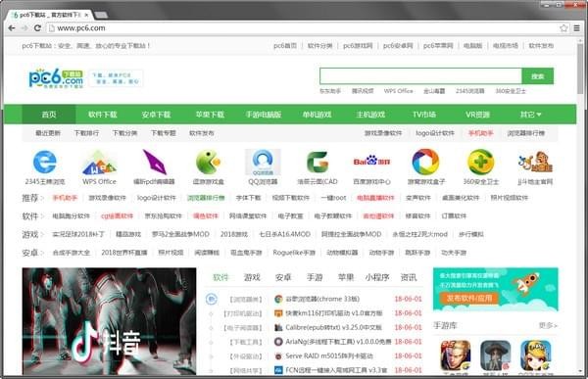The width and height of the screenshot is (588, 379).
Task: Click the browser Forward arrow
Action: (x=24, y=28)
